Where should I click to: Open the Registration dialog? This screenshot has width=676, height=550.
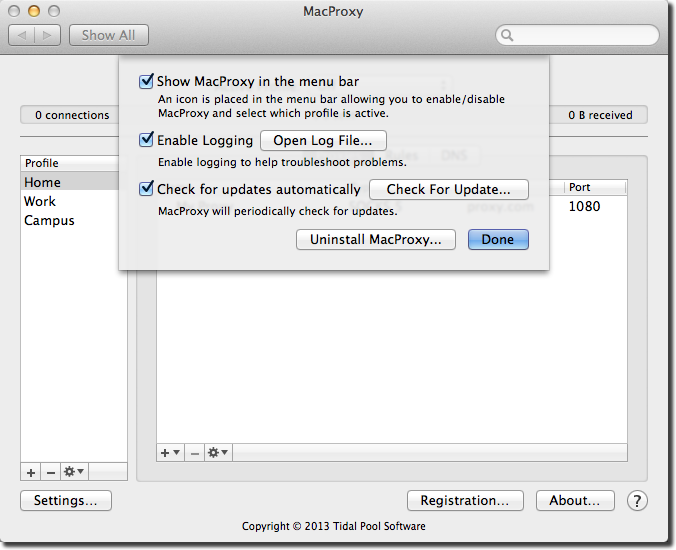(x=465, y=500)
